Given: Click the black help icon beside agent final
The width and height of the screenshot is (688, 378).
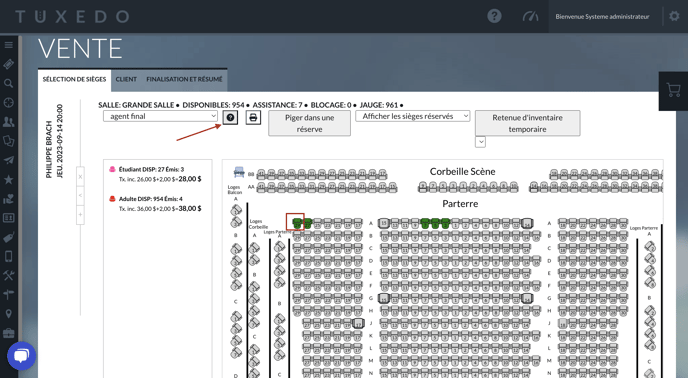Looking at the screenshot, I should coord(230,118).
